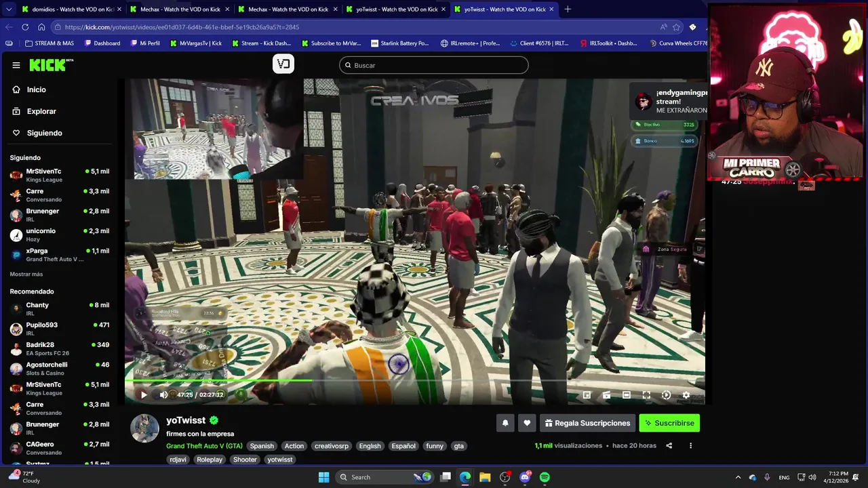Open Dashboard bookmark
Viewport: 868px width, 488px height.
[x=102, y=43]
